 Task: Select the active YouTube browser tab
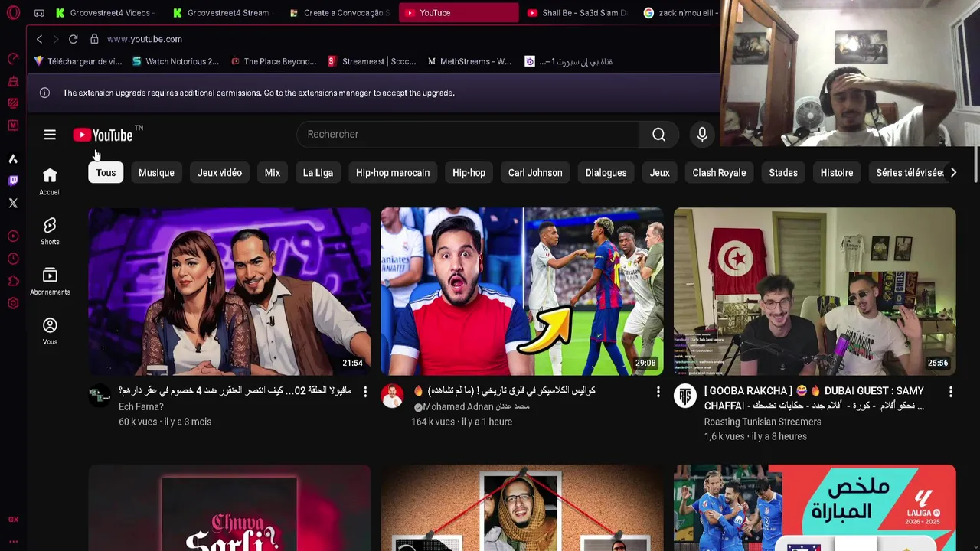coord(458,13)
